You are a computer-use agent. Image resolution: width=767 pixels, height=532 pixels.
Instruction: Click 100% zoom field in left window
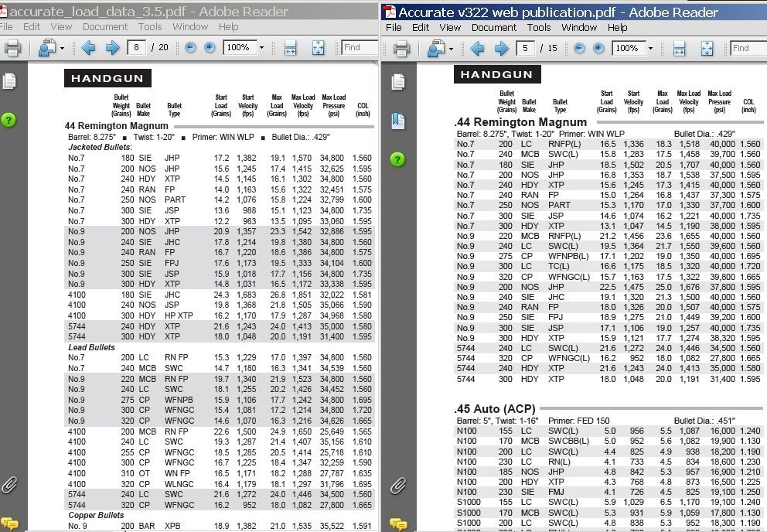[x=240, y=47]
